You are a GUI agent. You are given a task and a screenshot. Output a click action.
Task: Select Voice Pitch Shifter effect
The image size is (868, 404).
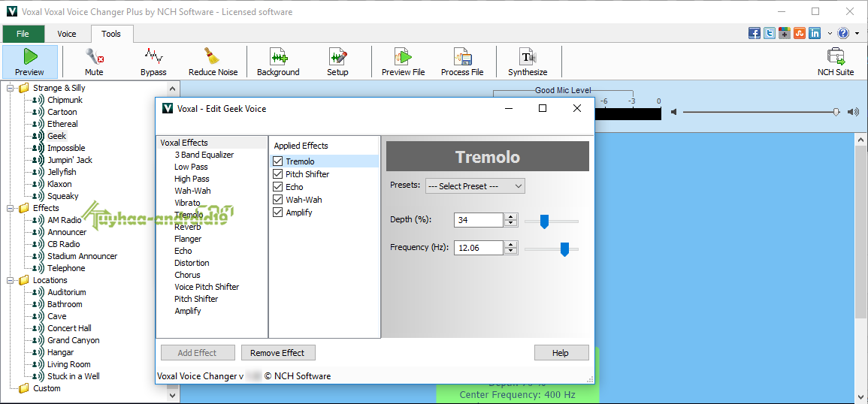pos(207,287)
